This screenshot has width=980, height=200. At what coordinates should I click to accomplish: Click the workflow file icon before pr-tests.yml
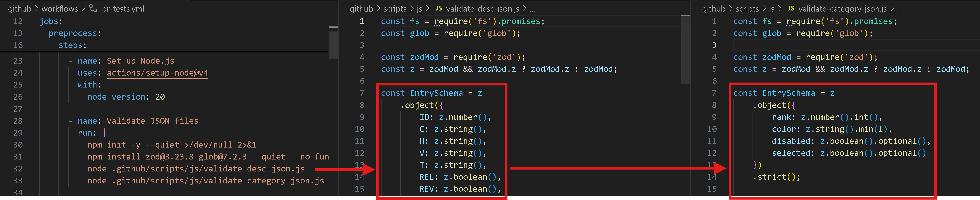(x=93, y=8)
